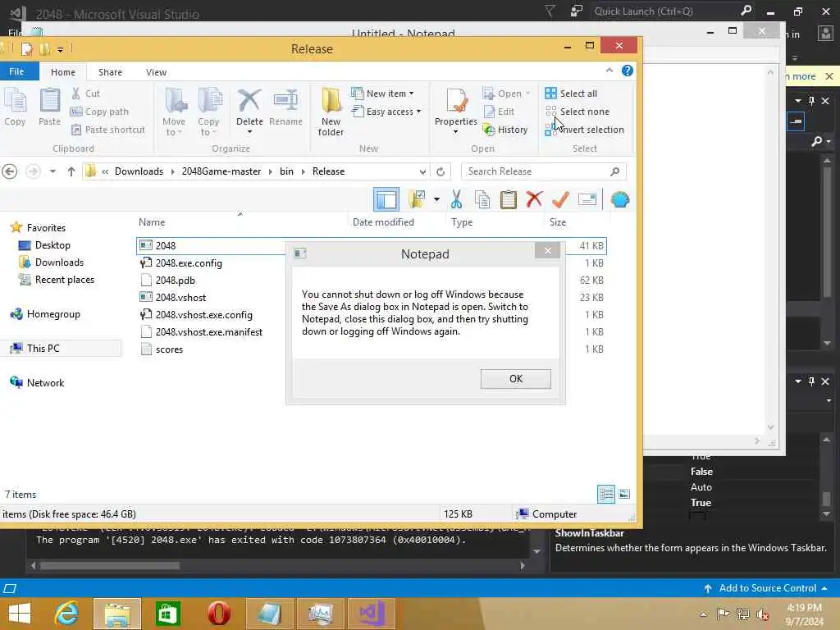Open the Windows Start button
Image resolution: width=840 pixels, height=630 pixels.
point(20,614)
